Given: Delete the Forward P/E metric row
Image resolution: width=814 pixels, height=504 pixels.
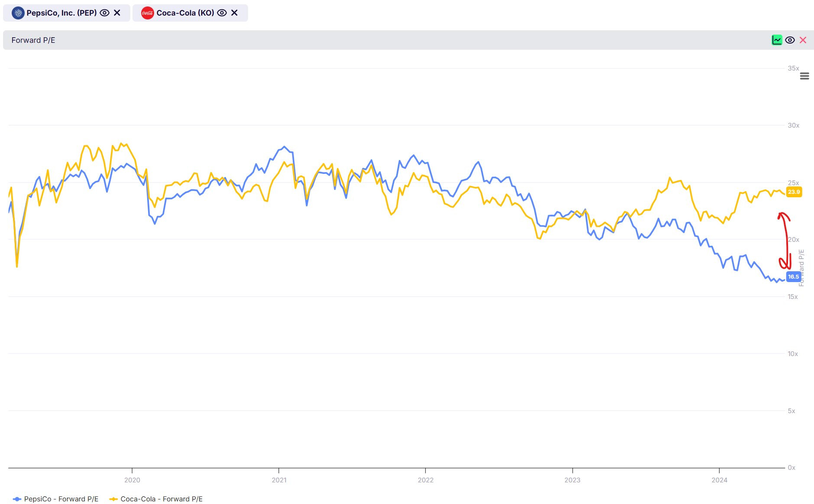Looking at the screenshot, I should 803,40.
